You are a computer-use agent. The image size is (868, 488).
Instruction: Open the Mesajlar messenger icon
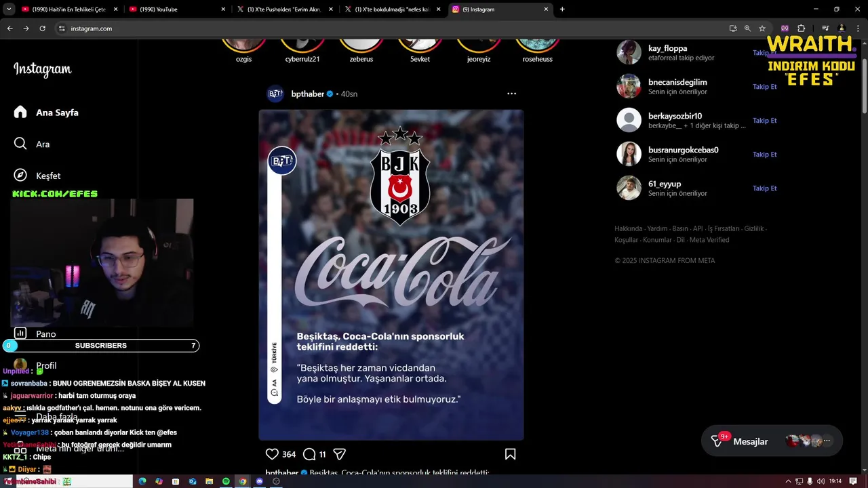[x=717, y=441]
